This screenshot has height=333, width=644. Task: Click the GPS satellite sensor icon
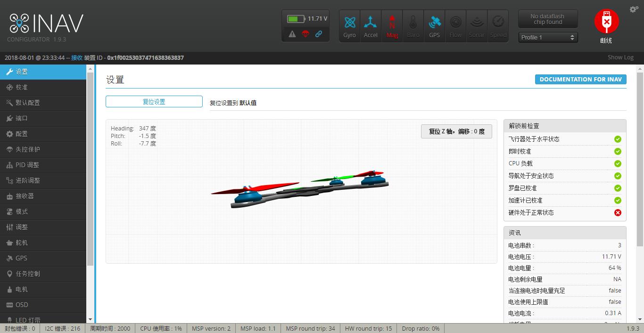[x=434, y=26]
